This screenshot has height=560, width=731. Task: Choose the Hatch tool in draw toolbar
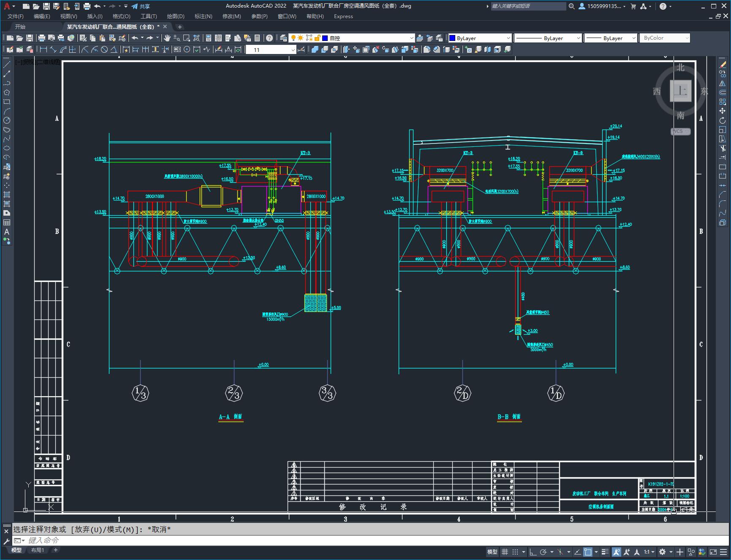tap(7, 195)
